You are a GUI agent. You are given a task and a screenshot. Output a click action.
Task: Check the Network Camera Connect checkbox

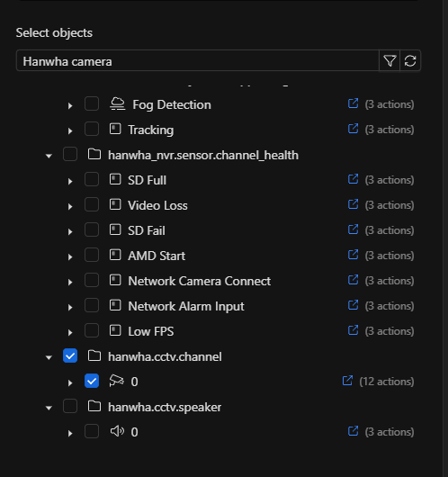tap(92, 280)
